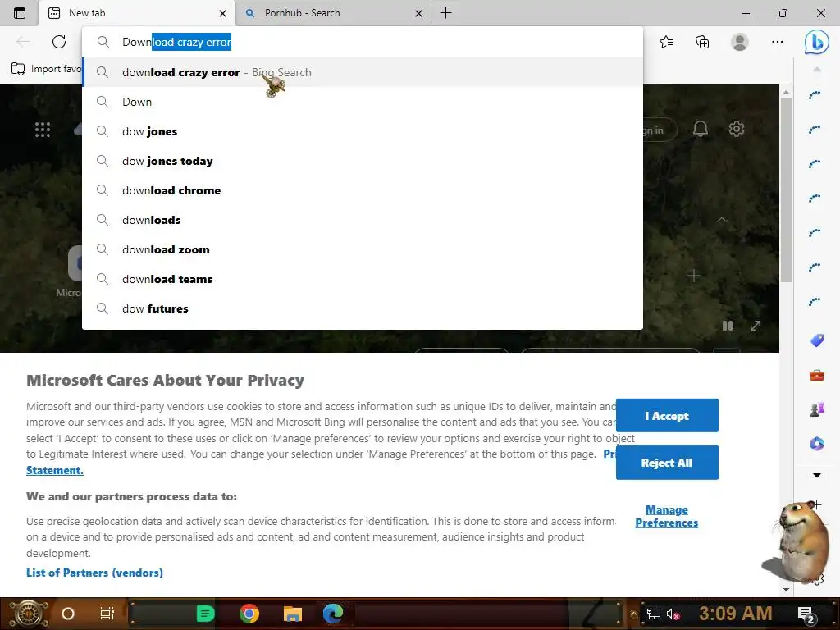Choose the 'download zoom' suggestion
This screenshot has width=840, height=630.
[362, 249]
